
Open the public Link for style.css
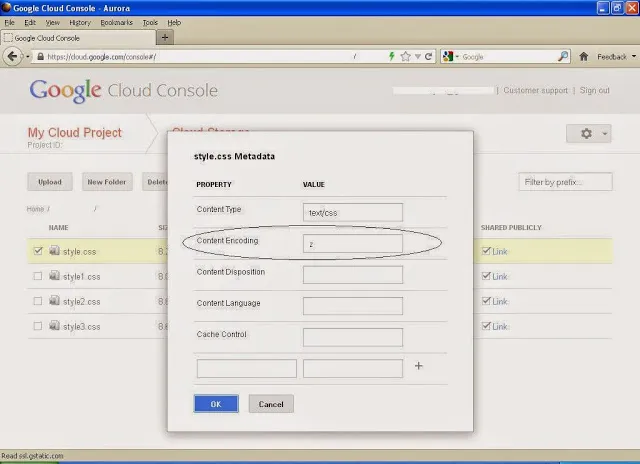[500, 251]
